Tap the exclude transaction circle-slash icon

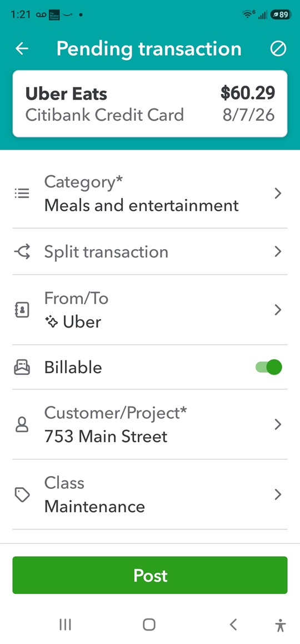278,49
